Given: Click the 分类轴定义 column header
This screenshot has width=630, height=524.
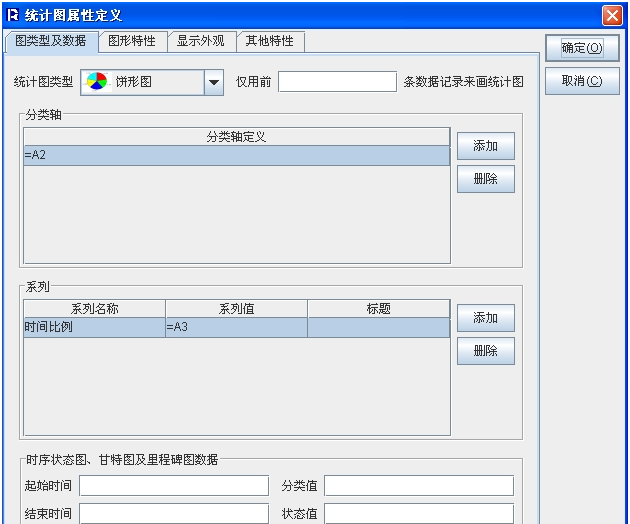Looking at the screenshot, I should coord(237,137).
